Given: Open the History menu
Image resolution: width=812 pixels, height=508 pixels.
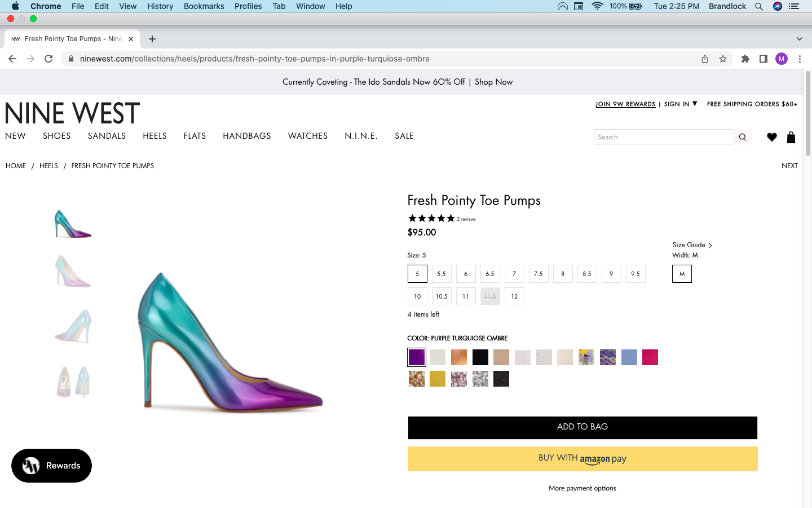Looking at the screenshot, I should 160,6.
